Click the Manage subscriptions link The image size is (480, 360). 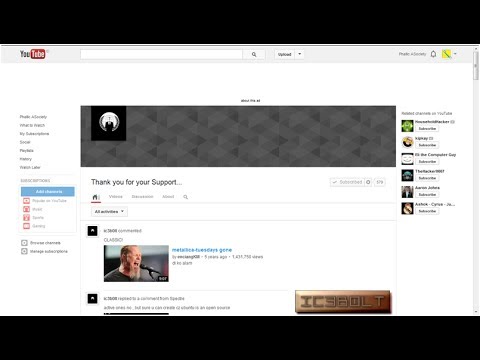pos(49,251)
